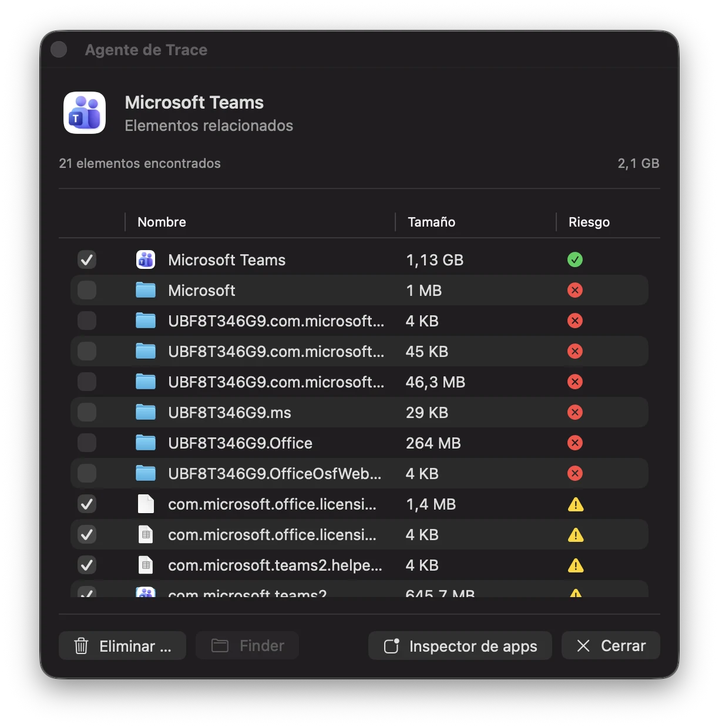Uncheck the Microsoft Teams app checkbox
Screen dimensions: 719x728
click(x=87, y=259)
